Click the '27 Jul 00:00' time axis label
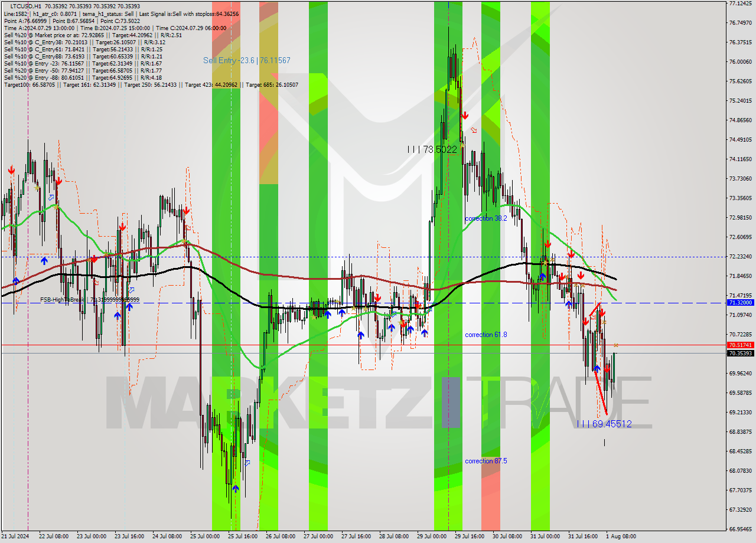756x543 pixels. click(318, 537)
